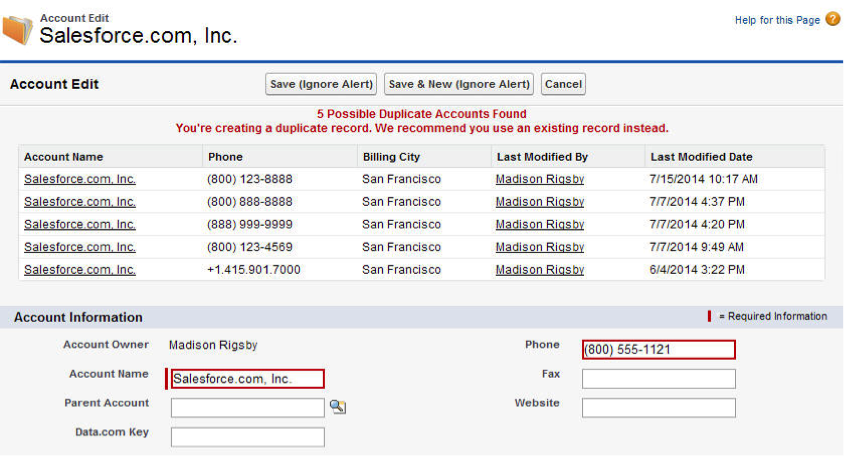Open Madison Rigsby link in first row

[539, 179]
